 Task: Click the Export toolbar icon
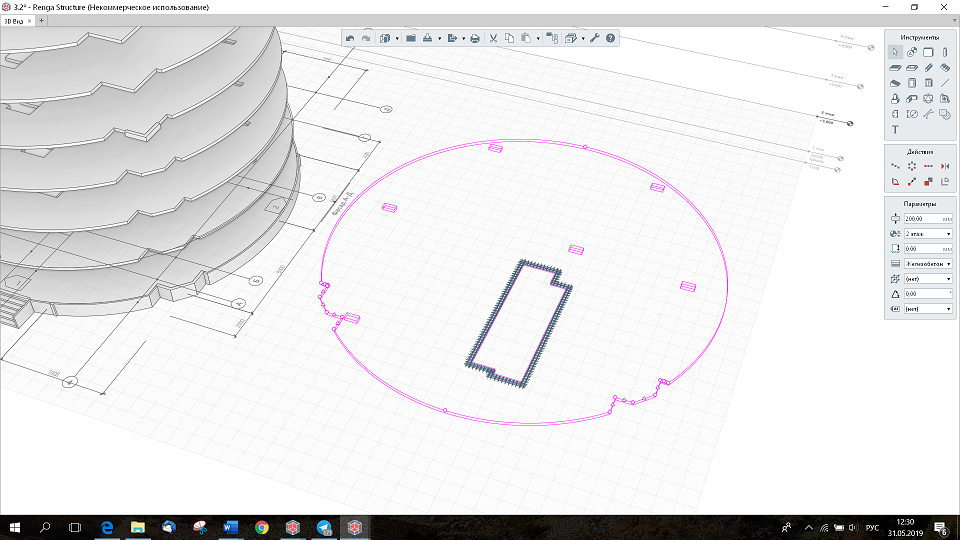(x=452, y=38)
